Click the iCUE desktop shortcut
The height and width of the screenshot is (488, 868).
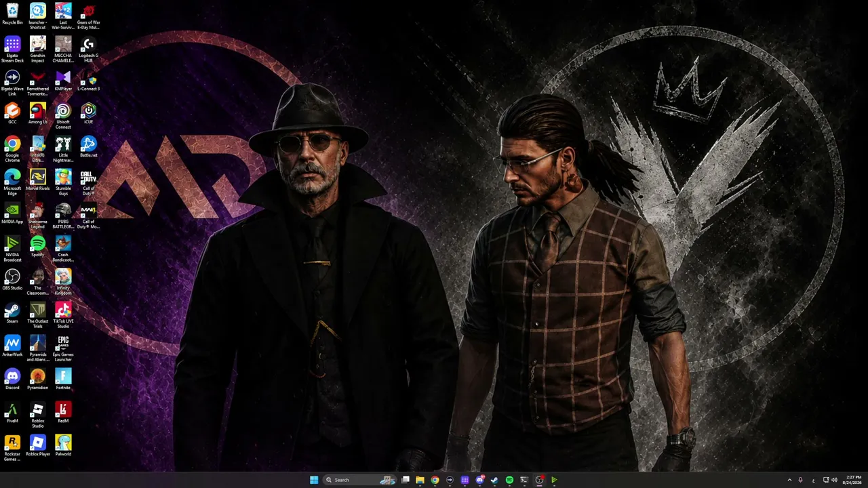point(88,114)
